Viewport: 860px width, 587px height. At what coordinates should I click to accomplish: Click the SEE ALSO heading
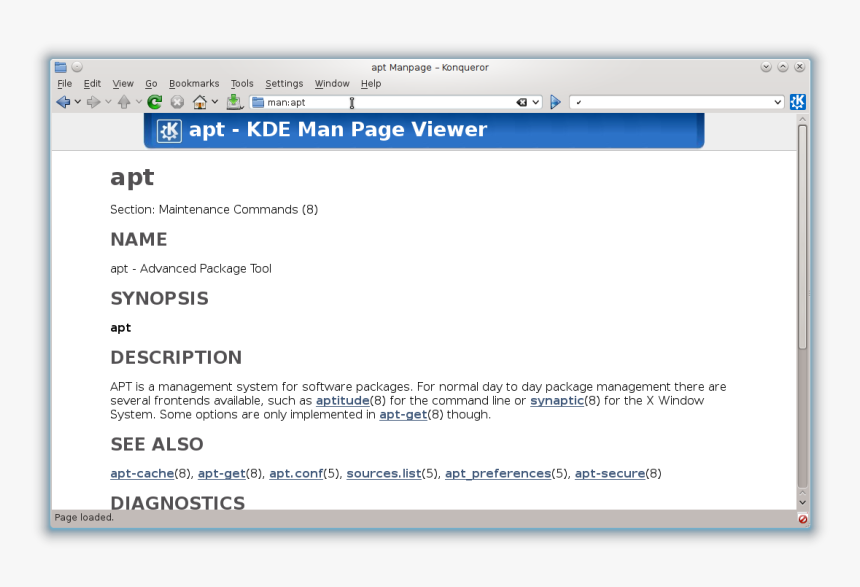157,444
